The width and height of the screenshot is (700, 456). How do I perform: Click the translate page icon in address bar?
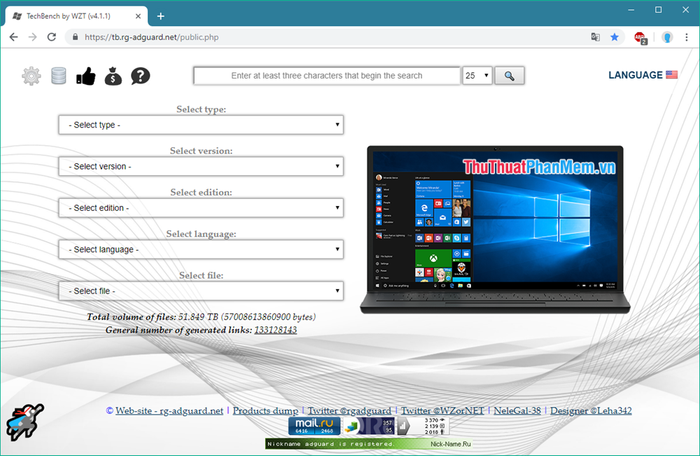[x=595, y=37]
